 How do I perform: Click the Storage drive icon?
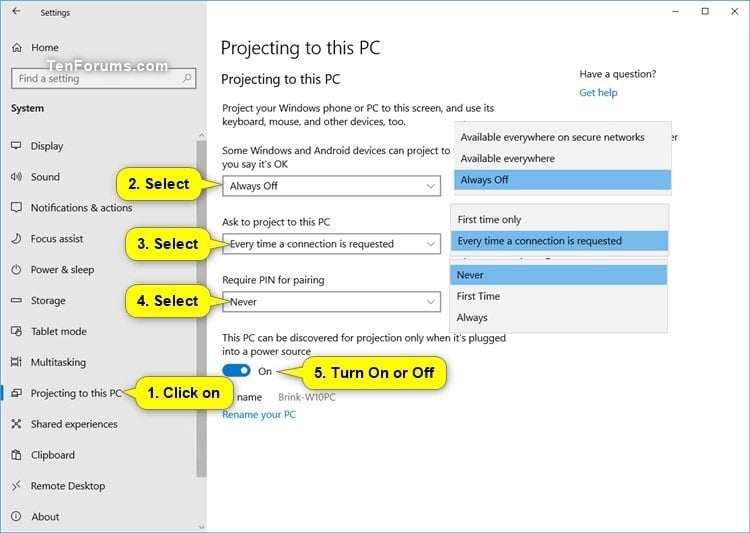tap(16, 300)
